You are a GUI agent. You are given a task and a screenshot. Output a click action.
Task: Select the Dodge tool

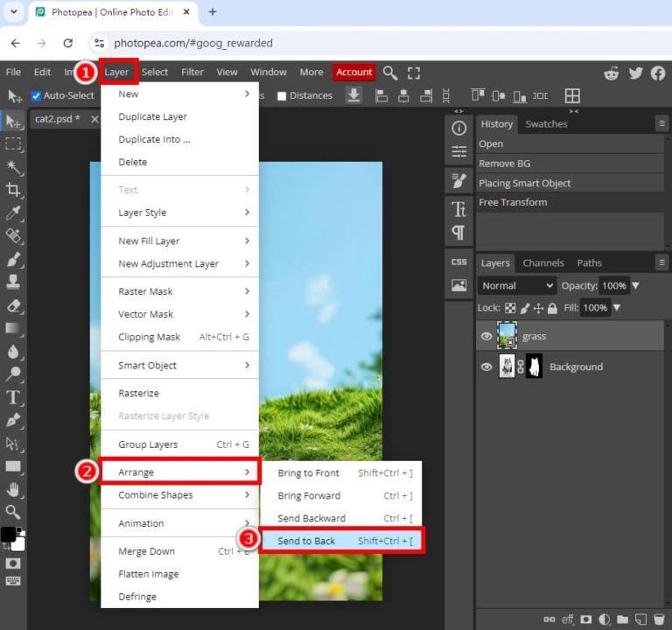pyautogui.click(x=13, y=374)
